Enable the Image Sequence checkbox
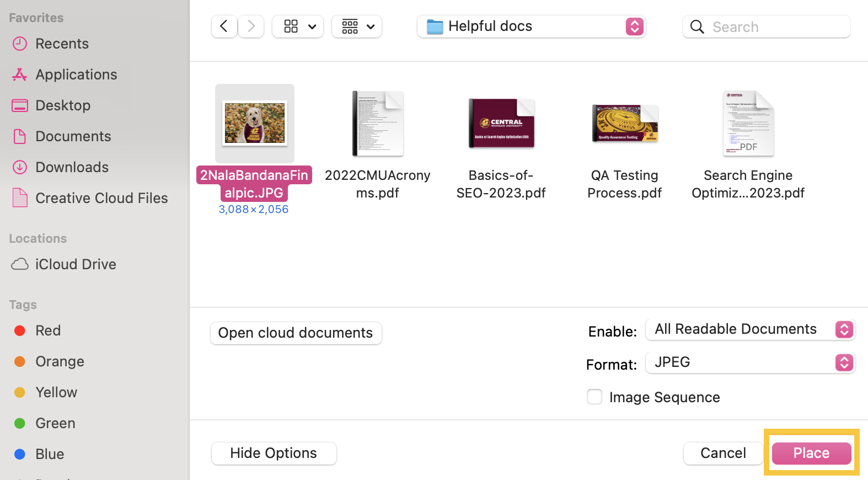868x480 pixels. point(594,397)
